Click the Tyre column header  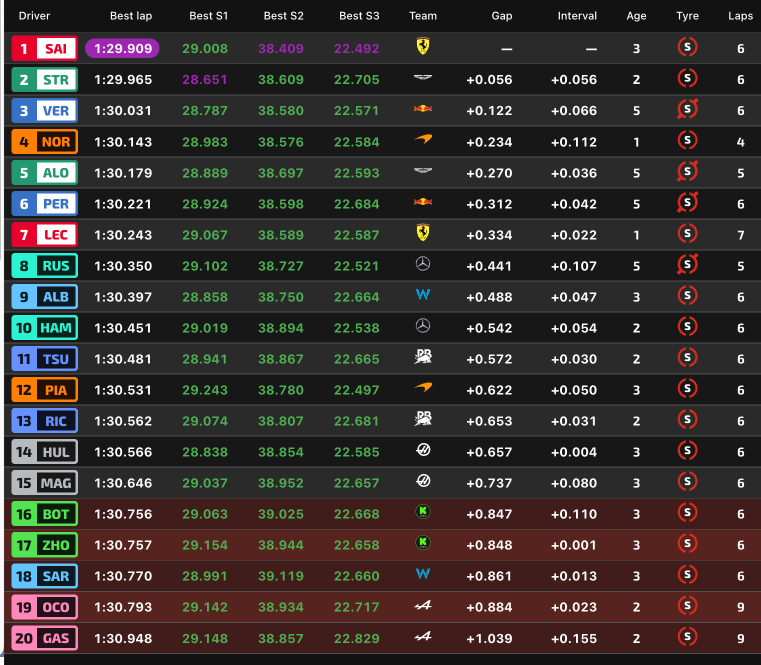coord(687,16)
